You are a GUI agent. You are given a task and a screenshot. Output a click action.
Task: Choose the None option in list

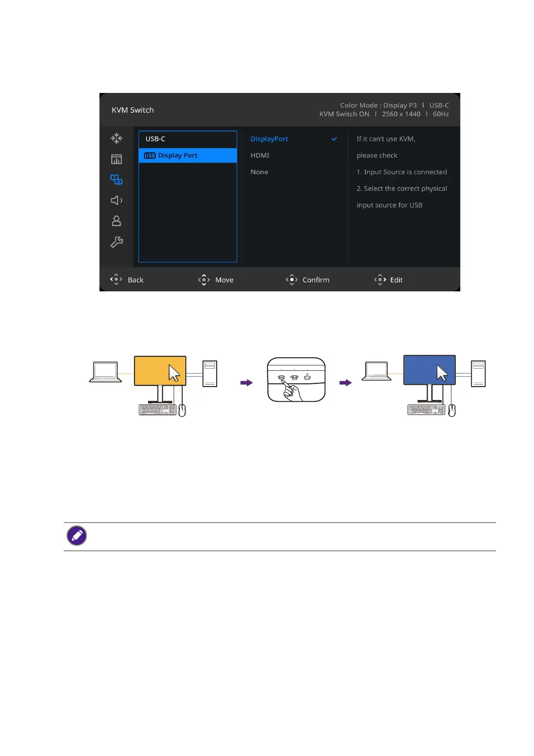click(259, 172)
